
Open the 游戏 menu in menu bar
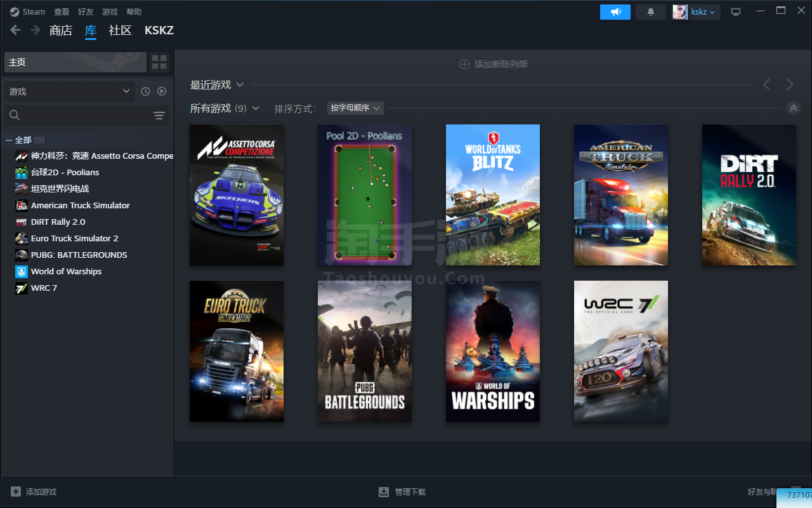110,11
